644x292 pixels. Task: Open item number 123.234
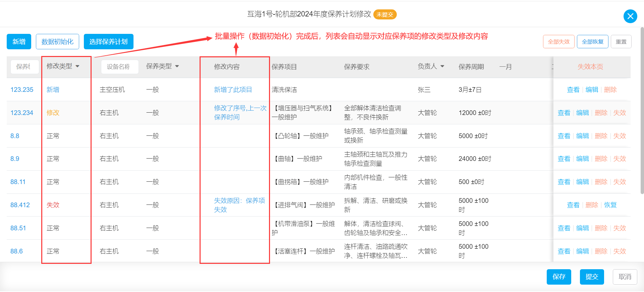pos(22,113)
